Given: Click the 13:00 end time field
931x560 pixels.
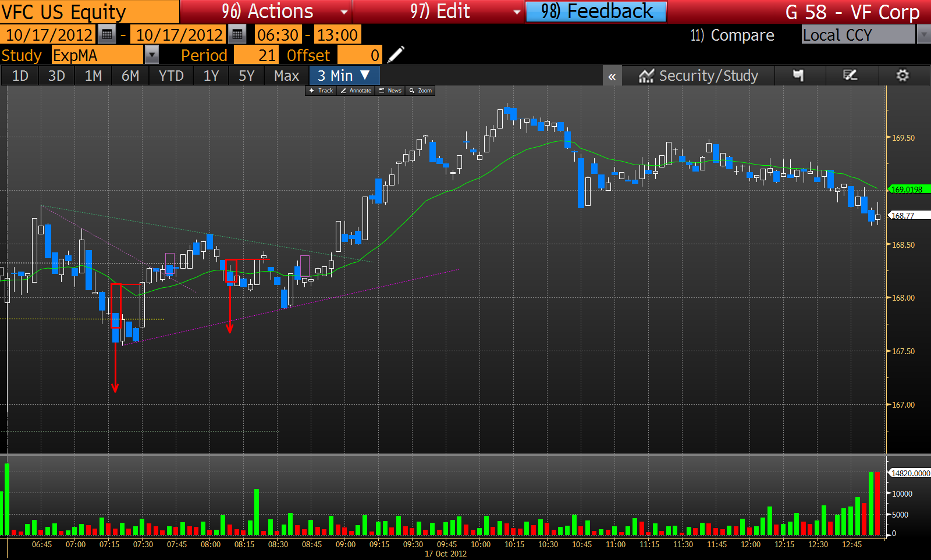Looking at the screenshot, I should [337, 35].
